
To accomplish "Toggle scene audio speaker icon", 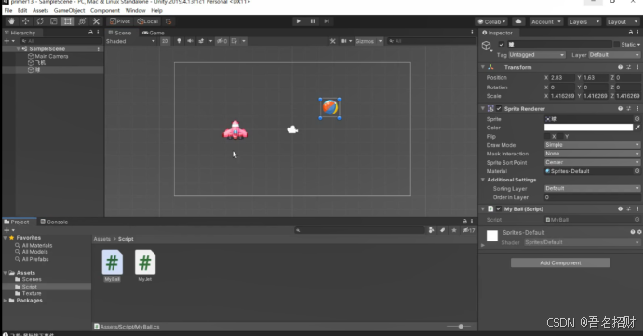I will (x=190, y=41).
